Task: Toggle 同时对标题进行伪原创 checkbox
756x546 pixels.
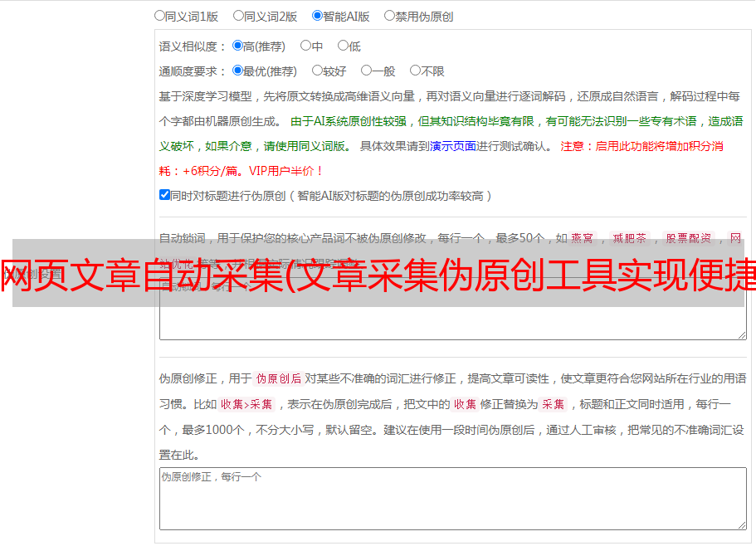Action: pyautogui.click(x=164, y=195)
